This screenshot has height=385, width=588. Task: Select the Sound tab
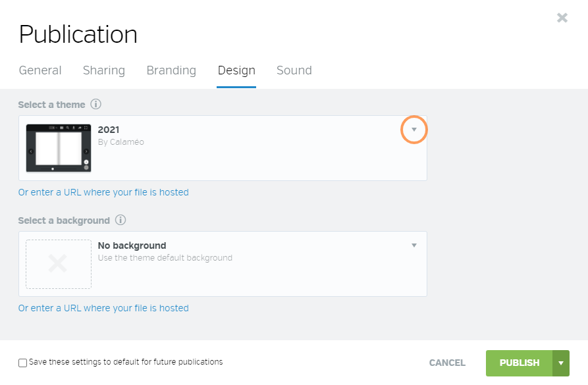tap(294, 70)
